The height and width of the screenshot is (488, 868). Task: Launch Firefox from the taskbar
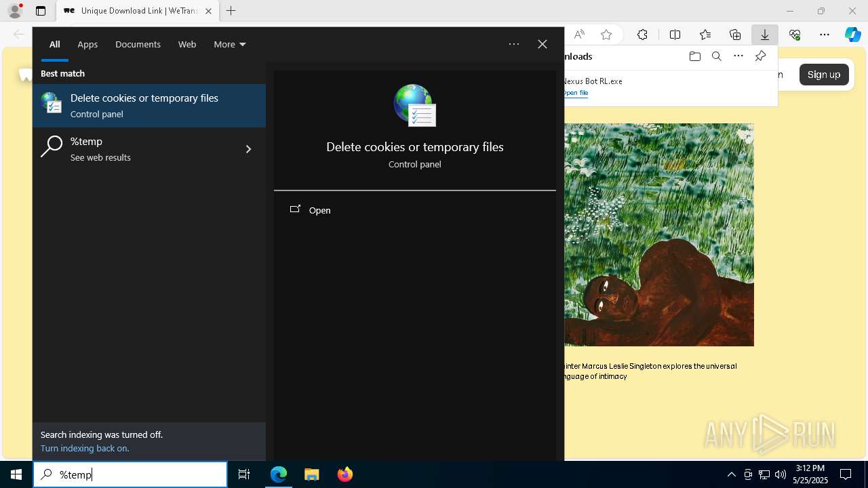click(345, 474)
